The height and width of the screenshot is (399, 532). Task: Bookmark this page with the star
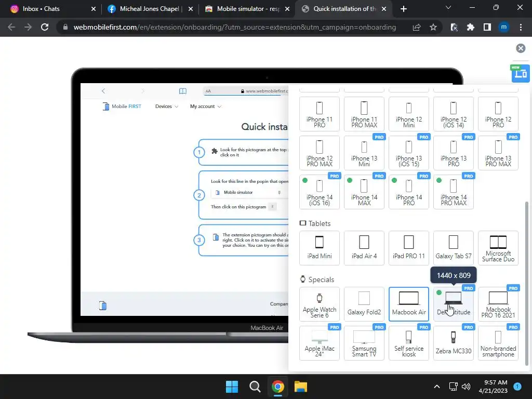(433, 27)
